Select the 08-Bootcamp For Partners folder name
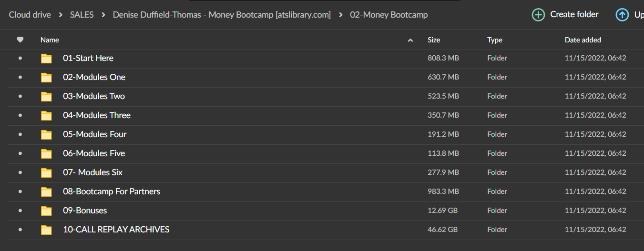The width and height of the screenshot is (644, 251). (112, 191)
